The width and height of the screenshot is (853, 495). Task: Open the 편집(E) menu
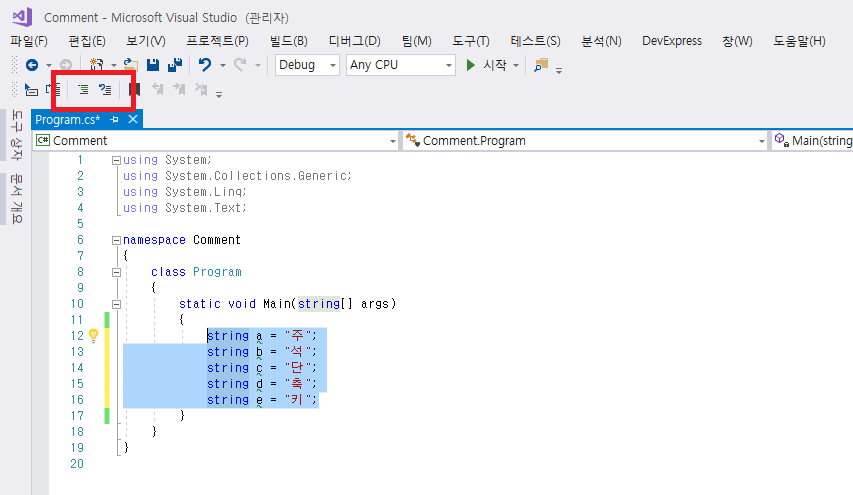pyautogui.click(x=87, y=41)
